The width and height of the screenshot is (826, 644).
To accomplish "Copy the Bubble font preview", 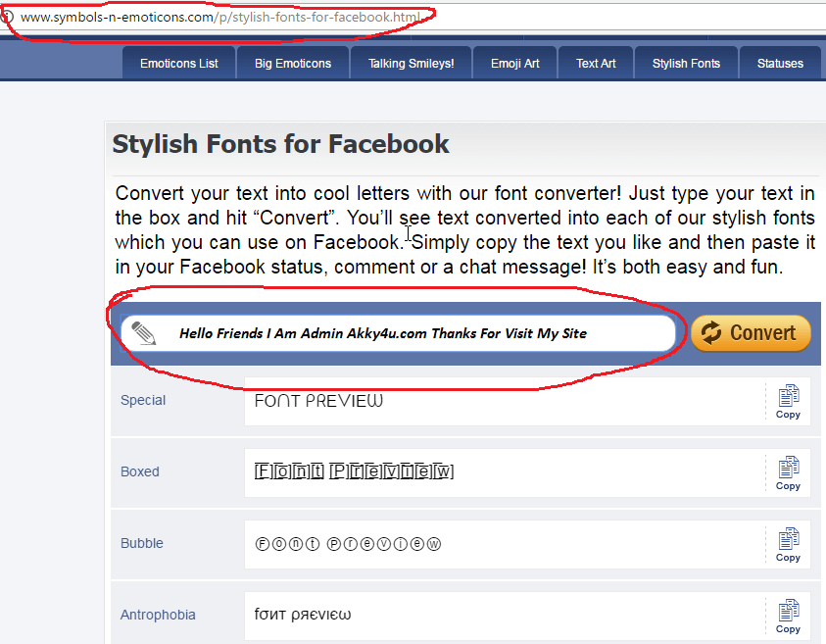I will [x=788, y=545].
